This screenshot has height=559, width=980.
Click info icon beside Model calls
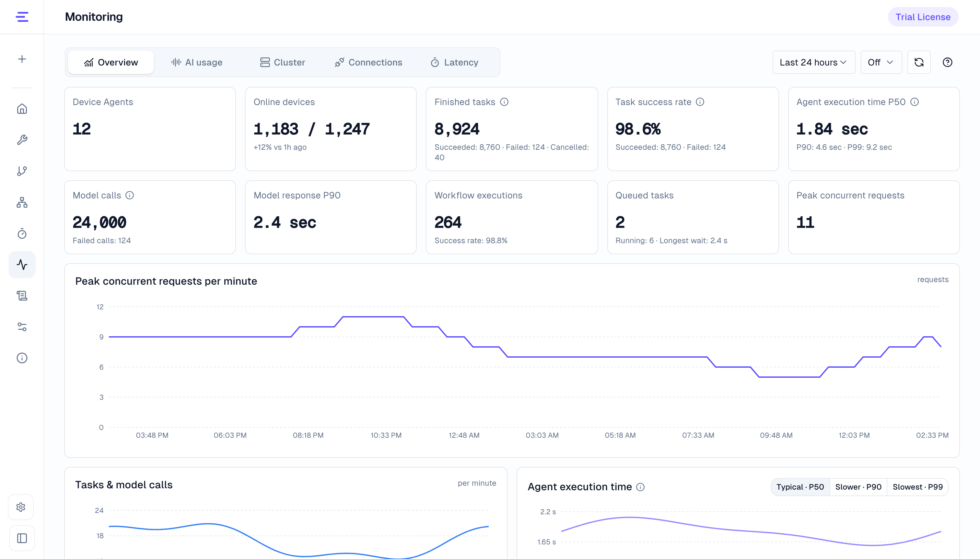(x=130, y=195)
